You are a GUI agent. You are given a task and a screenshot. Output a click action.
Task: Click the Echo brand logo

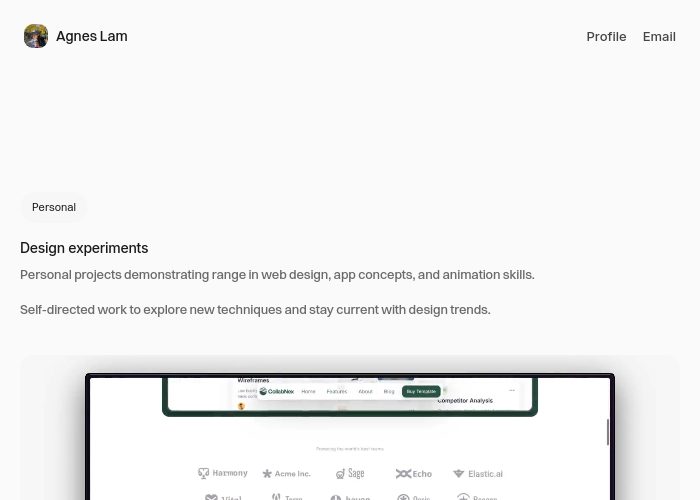pyautogui.click(x=413, y=474)
